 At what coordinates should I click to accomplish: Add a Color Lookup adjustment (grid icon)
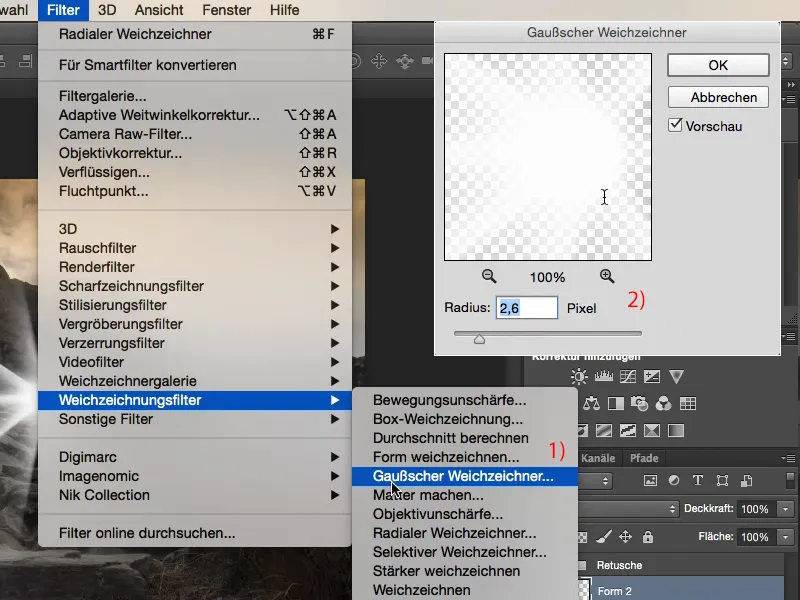point(688,404)
